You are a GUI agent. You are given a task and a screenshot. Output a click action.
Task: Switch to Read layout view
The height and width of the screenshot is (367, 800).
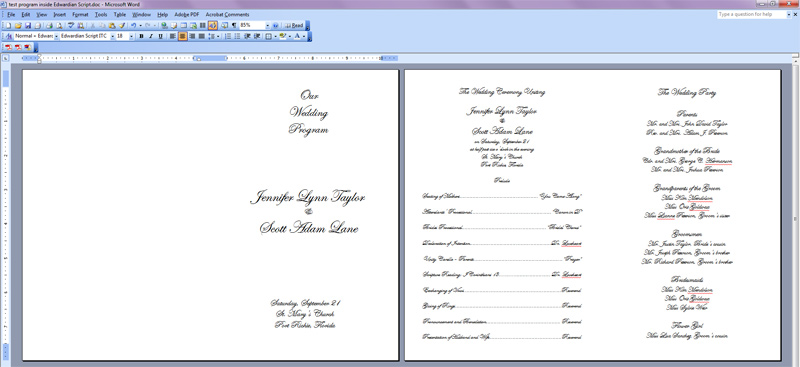point(294,25)
